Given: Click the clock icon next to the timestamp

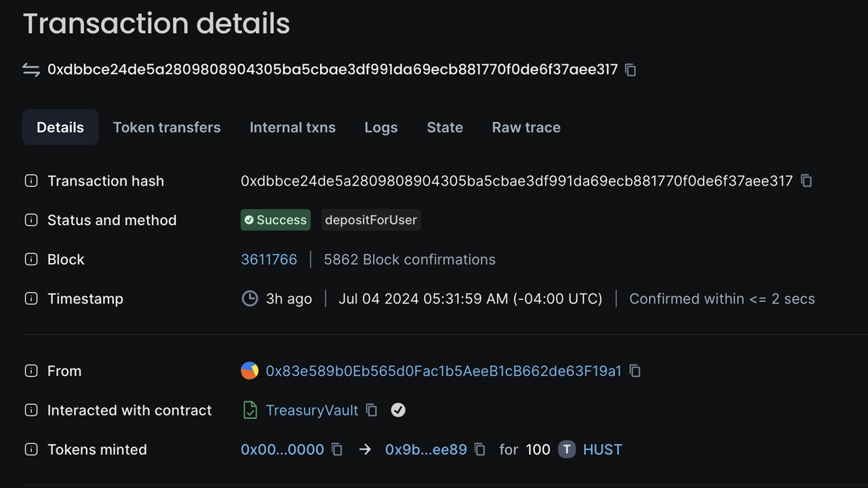Looking at the screenshot, I should 250,298.
